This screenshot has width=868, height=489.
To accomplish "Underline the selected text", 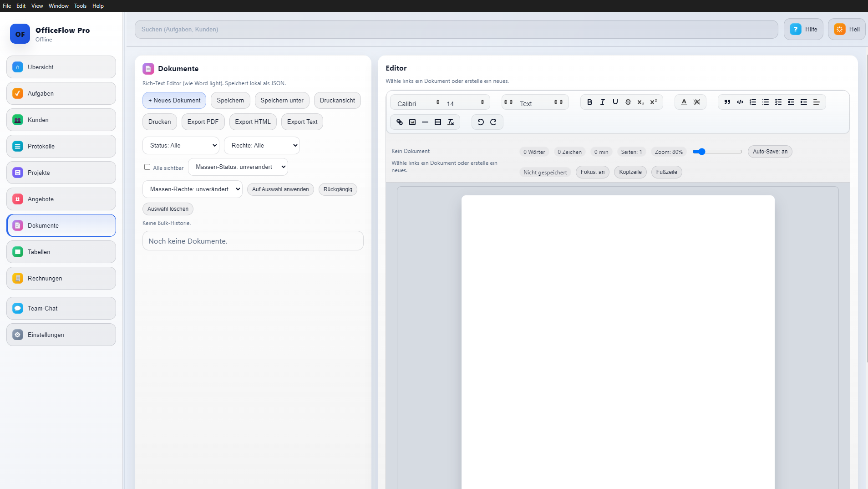I will tap(615, 102).
